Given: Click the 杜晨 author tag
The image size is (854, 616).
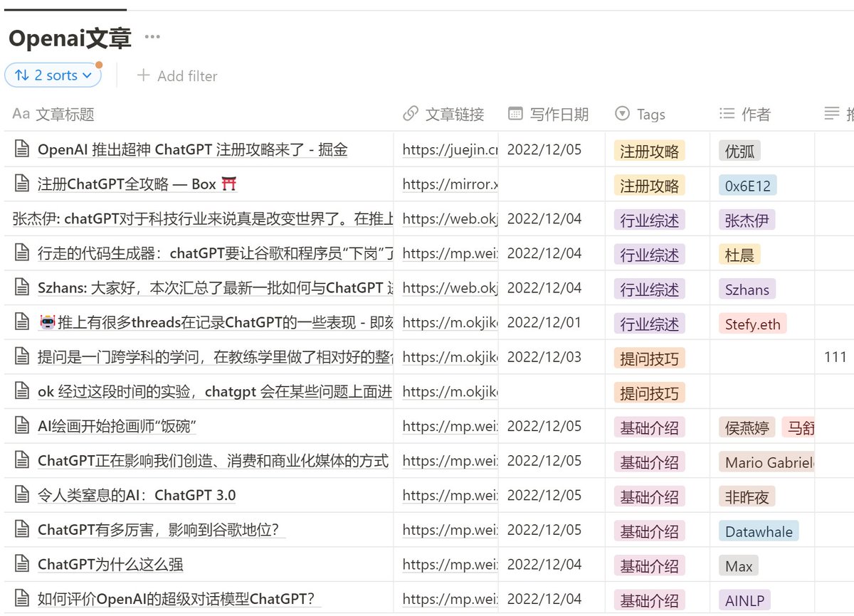Looking at the screenshot, I should pos(739,255).
